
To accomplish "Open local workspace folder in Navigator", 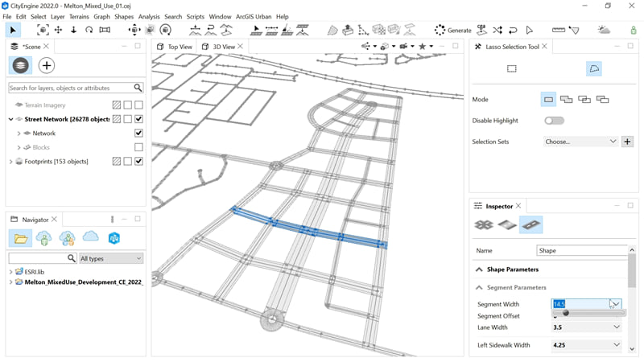I will tap(21, 238).
